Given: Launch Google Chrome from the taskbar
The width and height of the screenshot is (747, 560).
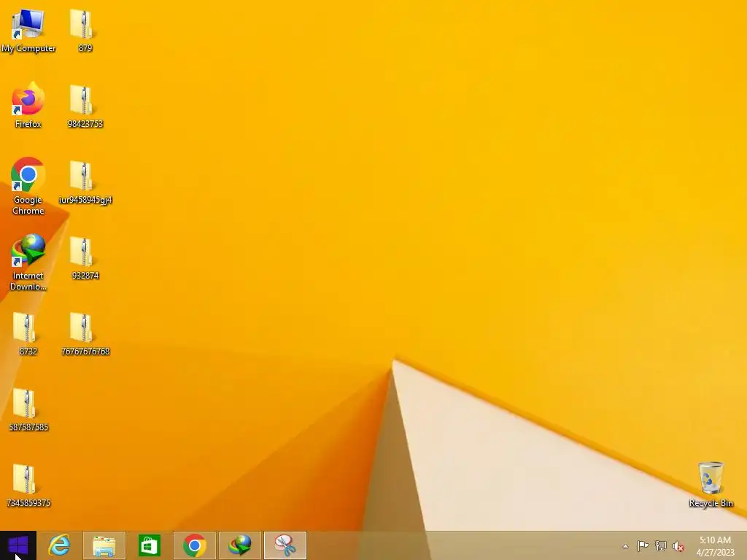Looking at the screenshot, I should coord(194,545).
